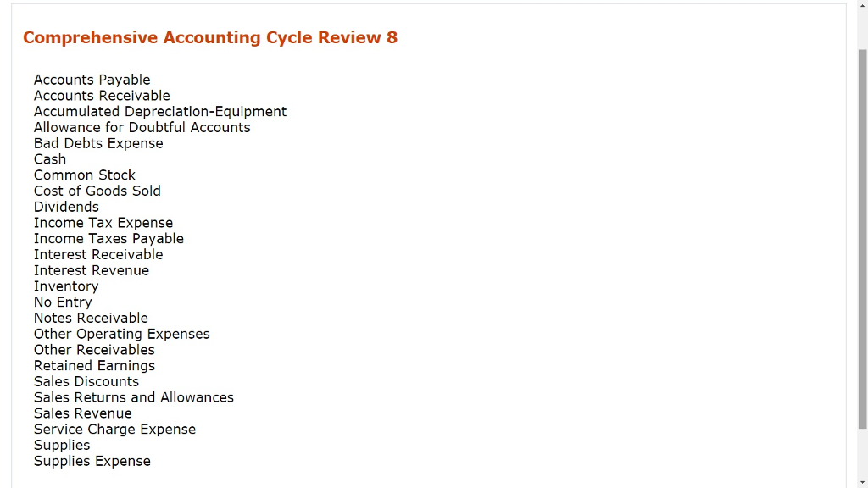The image size is (868, 488).
Task: Select the Accounts Payable list item
Action: coord(92,80)
